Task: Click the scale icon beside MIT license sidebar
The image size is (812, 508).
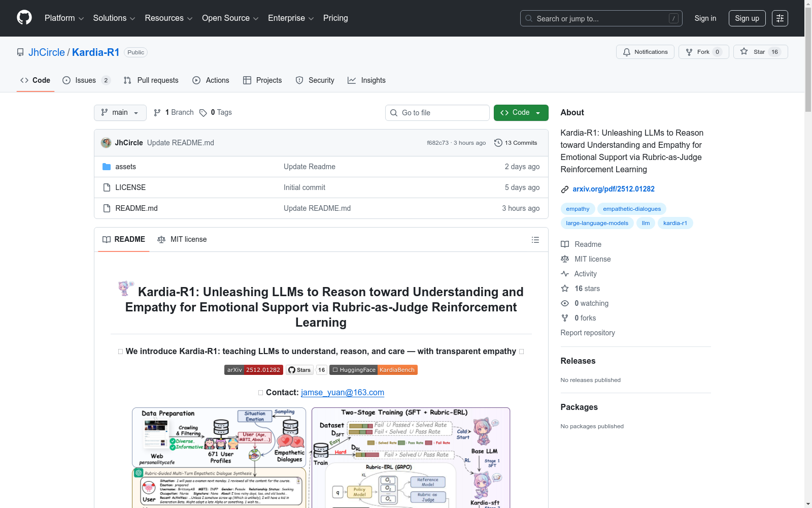Action: tap(565, 259)
